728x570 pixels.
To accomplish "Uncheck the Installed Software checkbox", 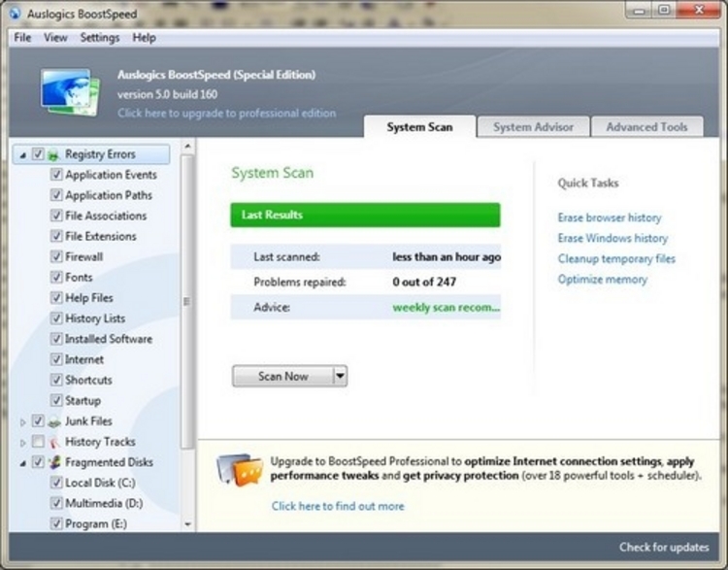I will point(56,339).
